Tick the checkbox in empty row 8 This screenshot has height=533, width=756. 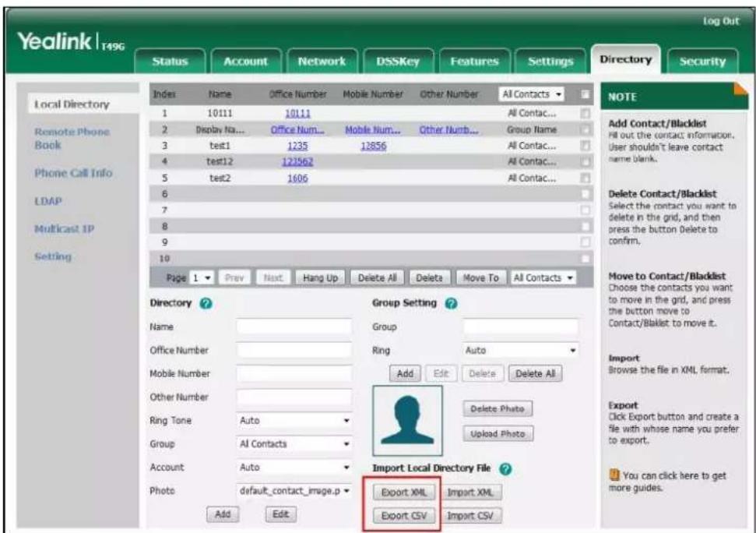click(x=585, y=226)
